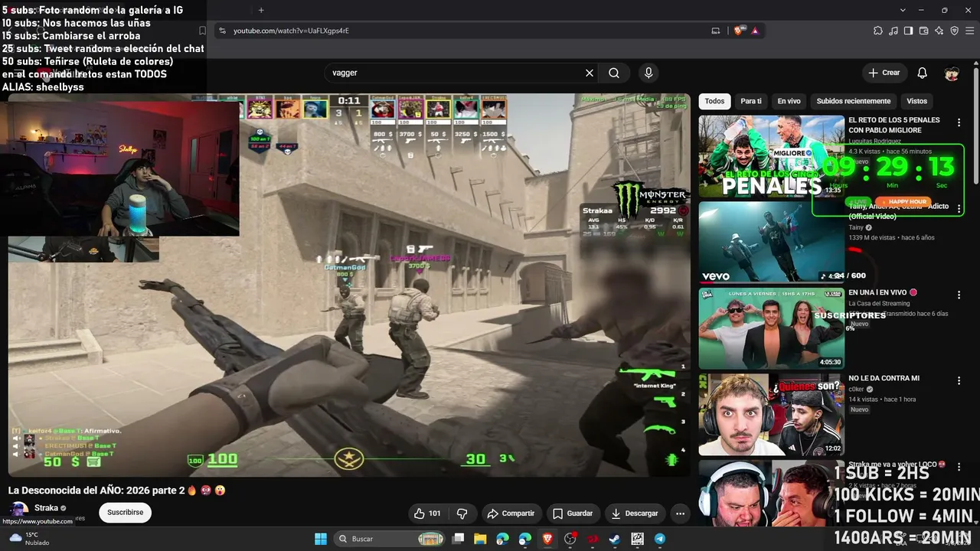Open the Straka channel name link
The width and height of the screenshot is (980, 551).
point(46,508)
